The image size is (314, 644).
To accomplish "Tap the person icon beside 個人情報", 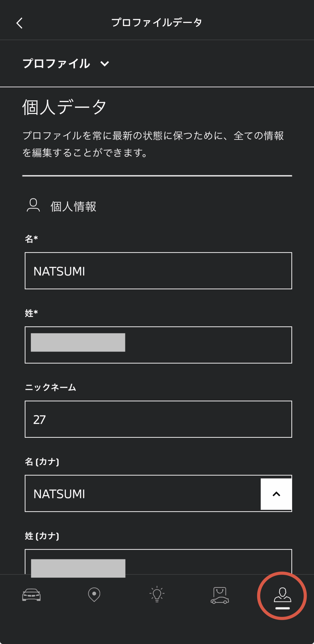I will click(33, 205).
